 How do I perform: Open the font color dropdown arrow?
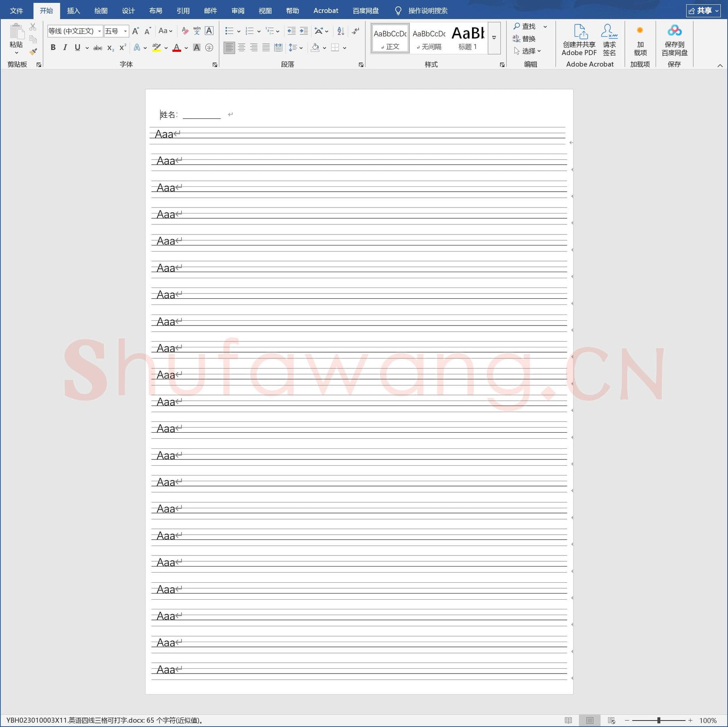(x=186, y=48)
